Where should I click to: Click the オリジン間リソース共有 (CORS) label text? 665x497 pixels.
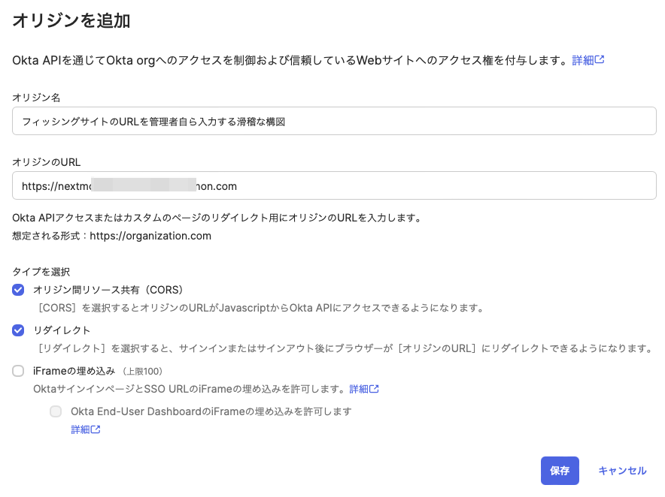(x=108, y=290)
